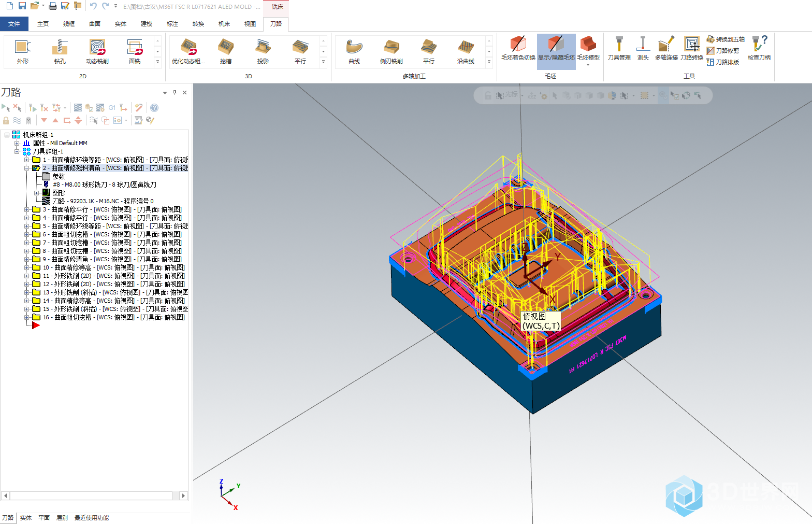812x524 pixels.
Task: Expand operation 16 曲面粗切挖槽
Action: [27, 317]
